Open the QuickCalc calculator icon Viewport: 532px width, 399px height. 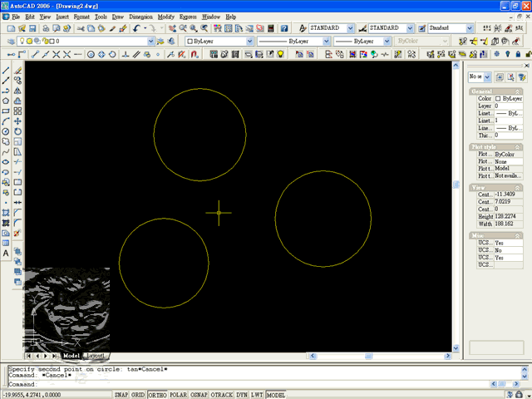click(x=271, y=28)
